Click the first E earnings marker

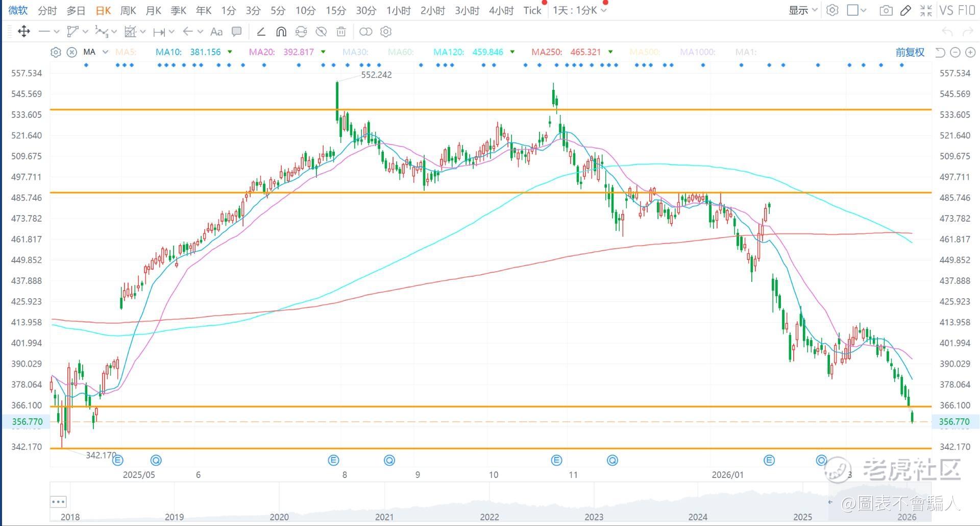pyautogui.click(x=117, y=460)
